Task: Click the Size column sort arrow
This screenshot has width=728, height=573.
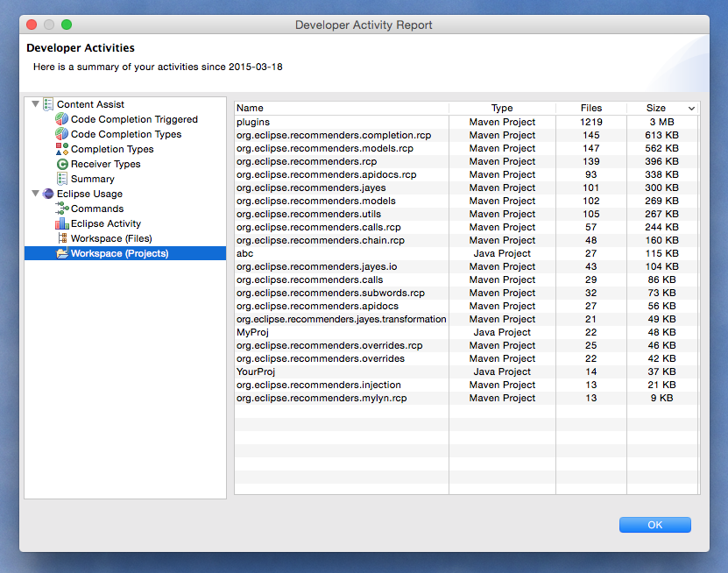Action: click(x=691, y=109)
